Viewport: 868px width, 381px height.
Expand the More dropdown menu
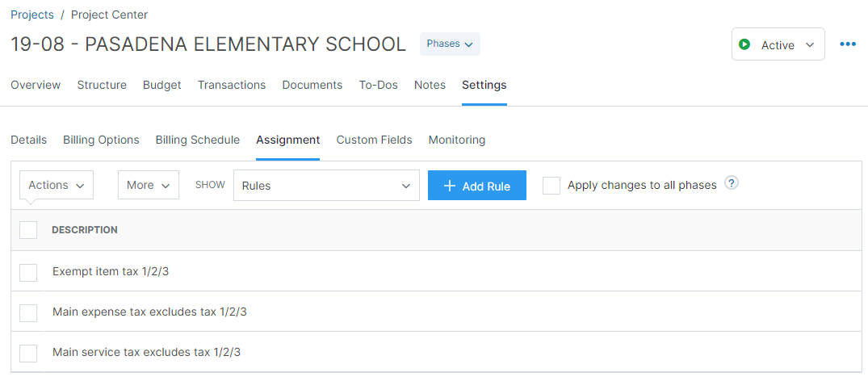[x=149, y=185]
